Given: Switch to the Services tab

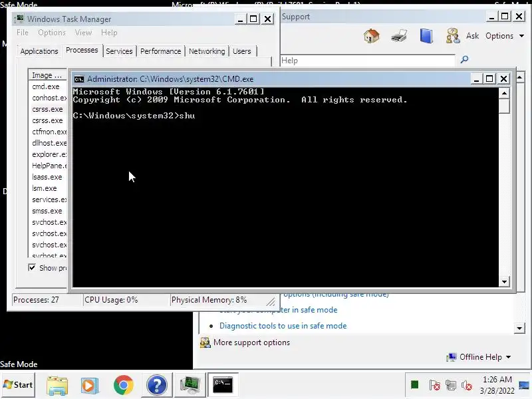Looking at the screenshot, I should pyautogui.click(x=119, y=51).
